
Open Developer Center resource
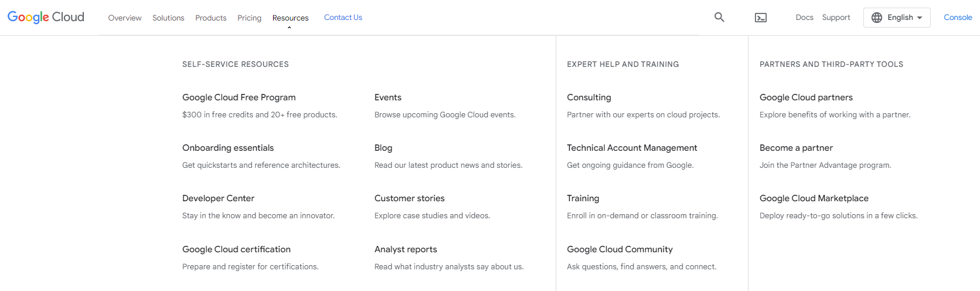218,198
